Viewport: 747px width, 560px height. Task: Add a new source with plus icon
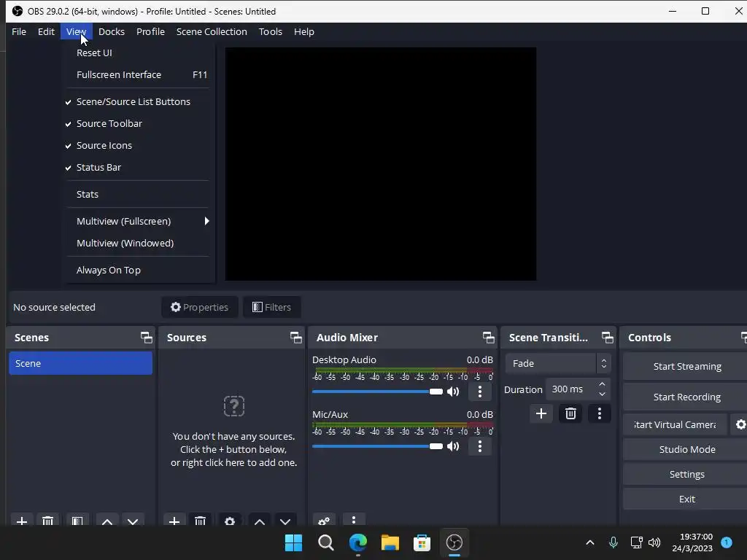coord(174,521)
